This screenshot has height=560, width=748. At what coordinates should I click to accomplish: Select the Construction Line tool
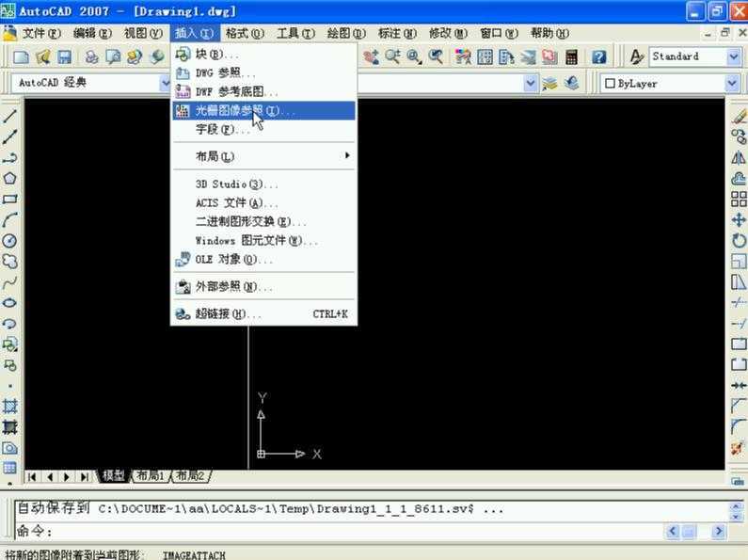pyautogui.click(x=10, y=136)
